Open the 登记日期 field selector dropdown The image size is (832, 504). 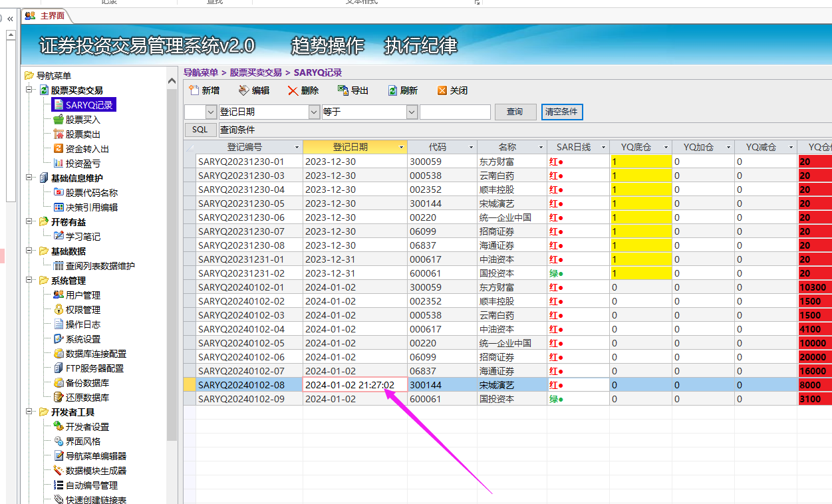(x=315, y=112)
